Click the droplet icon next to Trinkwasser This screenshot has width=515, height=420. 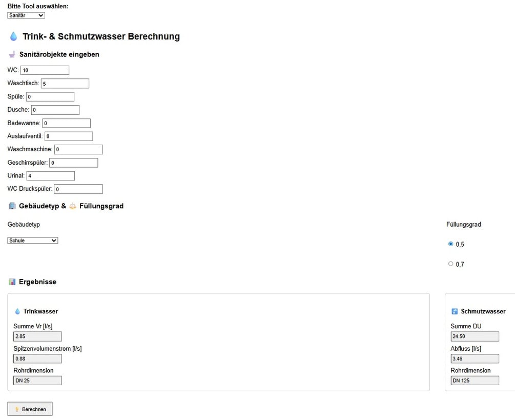(17, 311)
